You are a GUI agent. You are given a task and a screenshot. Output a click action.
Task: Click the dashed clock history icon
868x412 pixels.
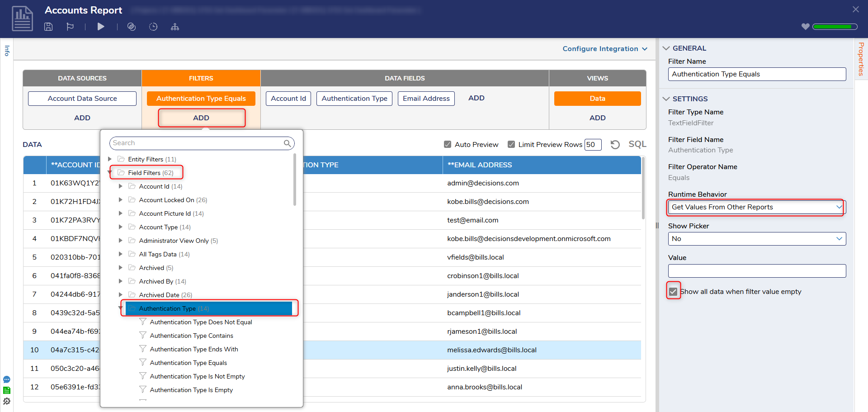(153, 27)
